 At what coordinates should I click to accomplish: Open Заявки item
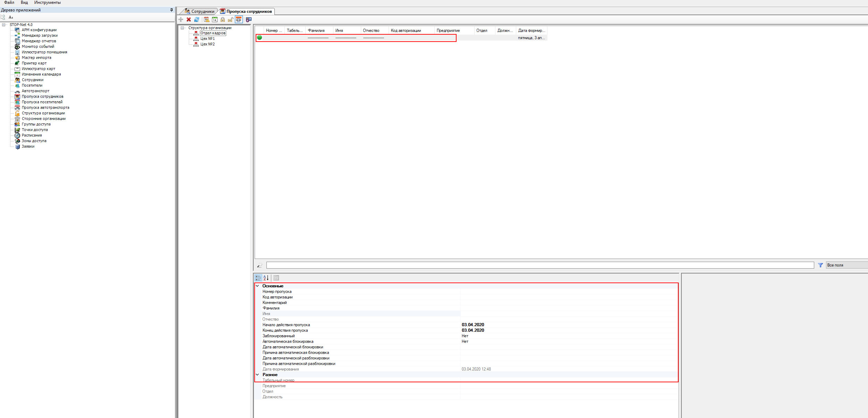28,146
